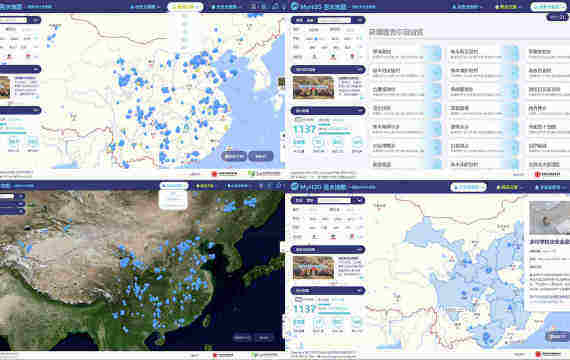Toggle the red person marker filter beside the shaded province map
The image size is (570, 360).
[333, 237]
